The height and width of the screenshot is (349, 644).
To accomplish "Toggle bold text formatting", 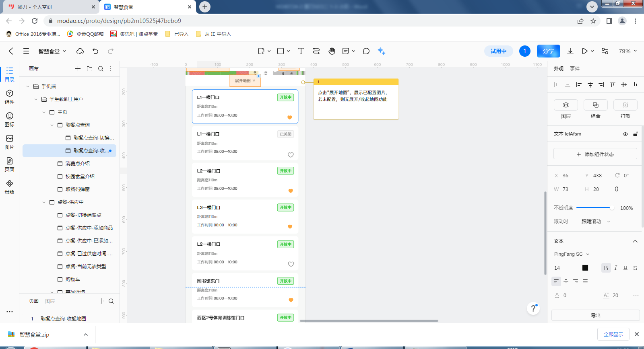I will pos(606,268).
